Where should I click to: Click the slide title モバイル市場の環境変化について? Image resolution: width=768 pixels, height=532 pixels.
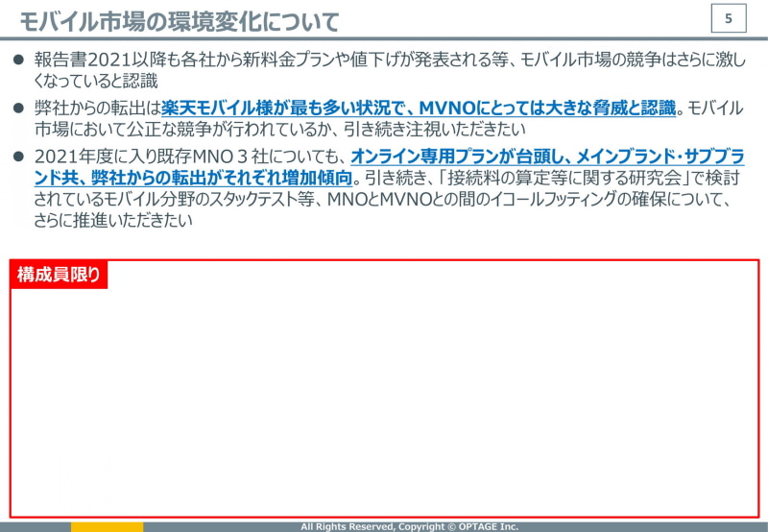tap(180, 22)
